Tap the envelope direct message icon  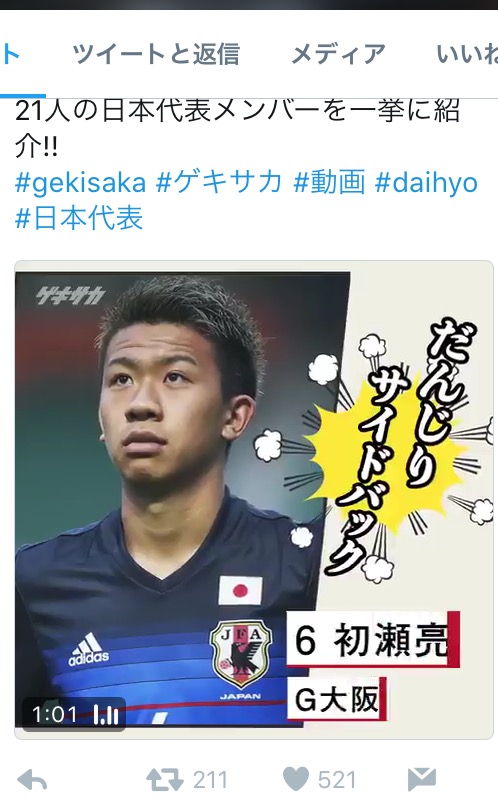coord(422,780)
